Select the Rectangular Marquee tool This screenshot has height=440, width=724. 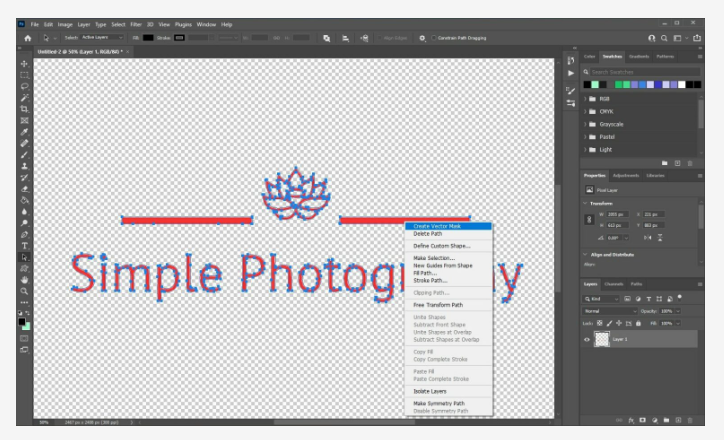24,75
